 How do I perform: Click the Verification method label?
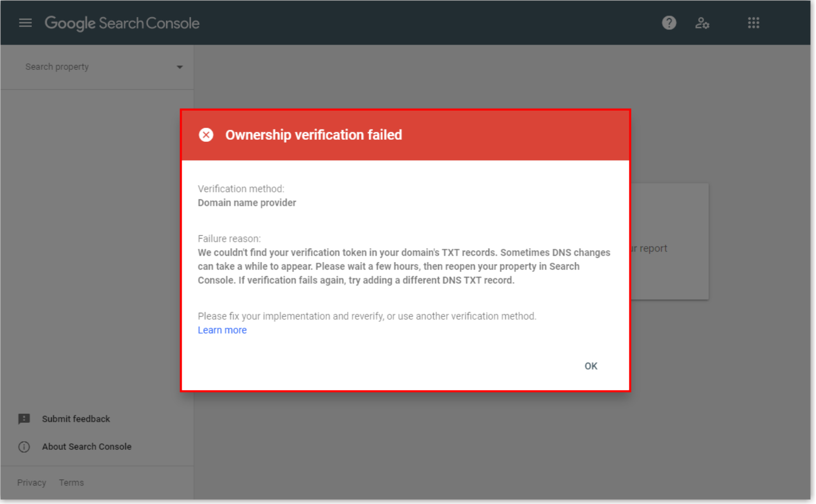click(x=241, y=189)
